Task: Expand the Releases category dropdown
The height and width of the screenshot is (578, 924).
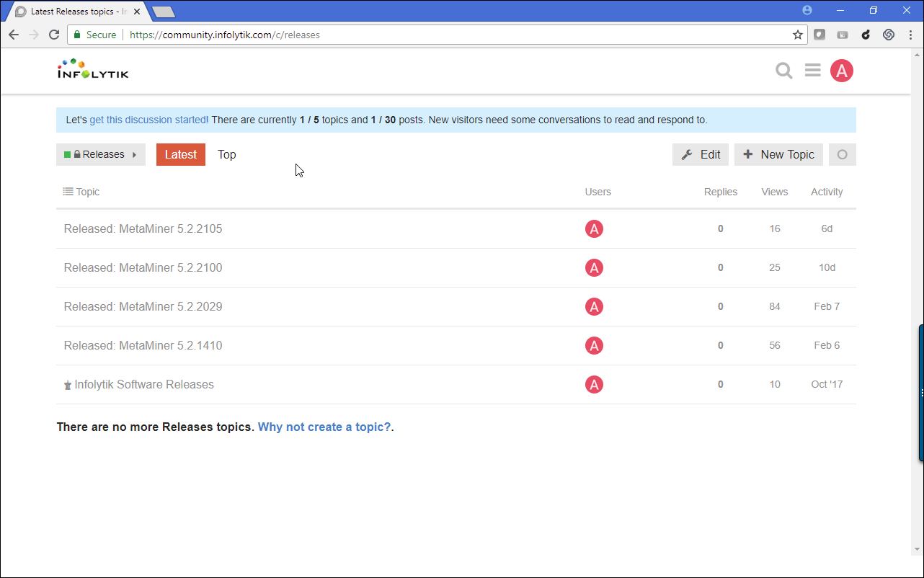Action: [x=101, y=154]
